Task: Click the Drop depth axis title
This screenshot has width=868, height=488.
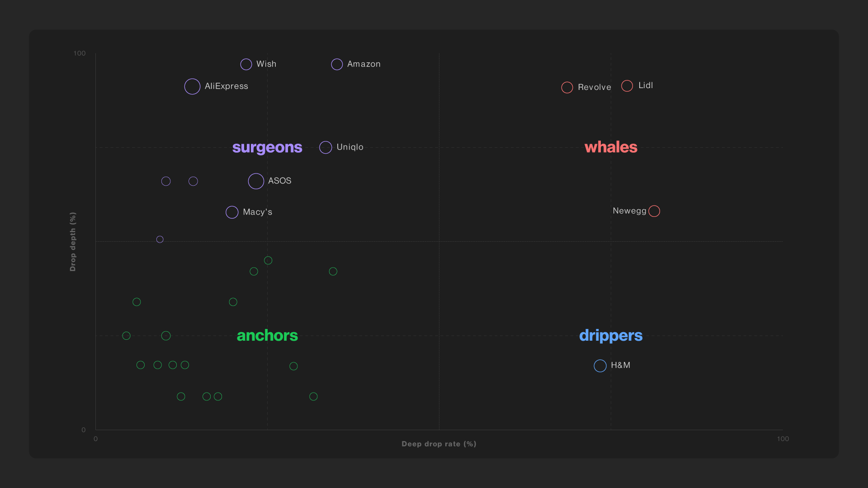Action: click(x=73, y=242)
